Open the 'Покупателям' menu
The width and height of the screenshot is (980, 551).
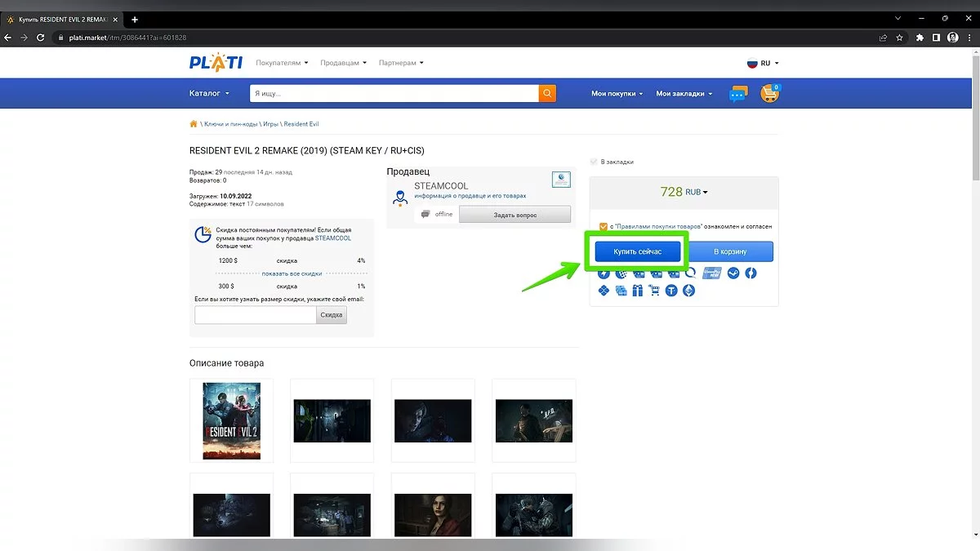pos(282,63)
